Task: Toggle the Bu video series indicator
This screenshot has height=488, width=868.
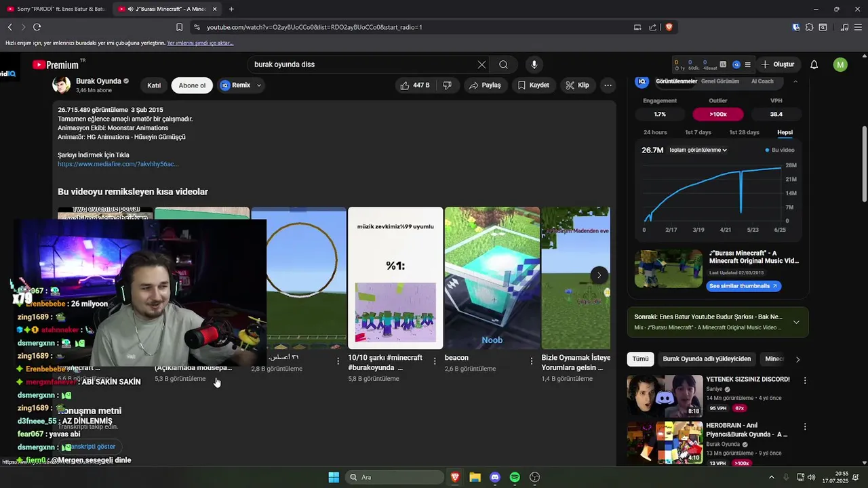Action: [x=780, y=150]
